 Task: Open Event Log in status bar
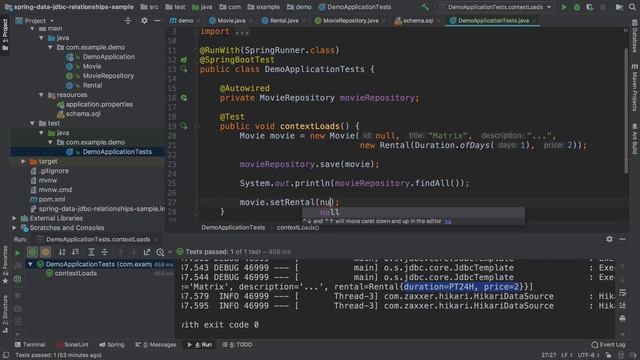[608, 345]
